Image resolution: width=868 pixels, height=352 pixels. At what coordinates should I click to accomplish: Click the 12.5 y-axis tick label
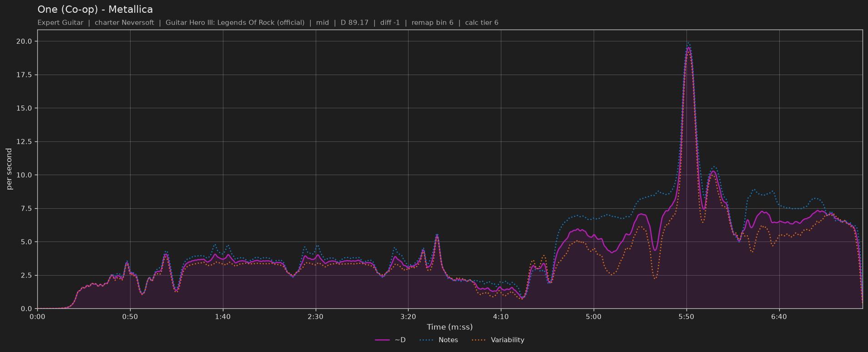25,142
